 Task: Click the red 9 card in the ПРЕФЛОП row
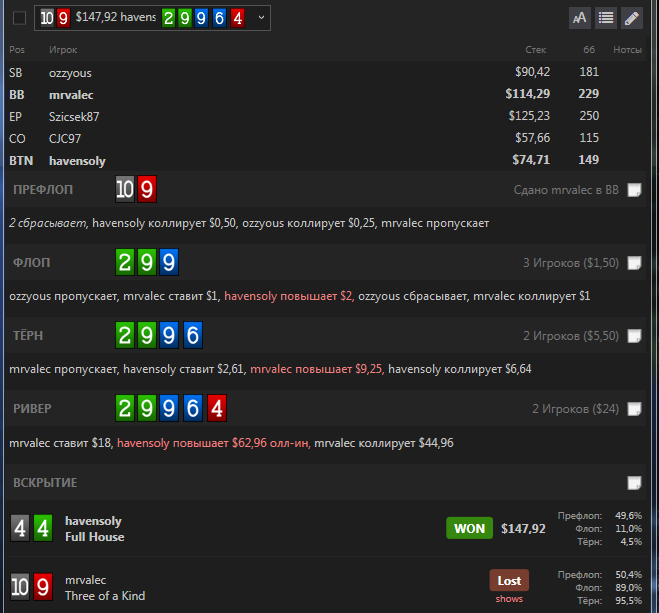(147, 189)
